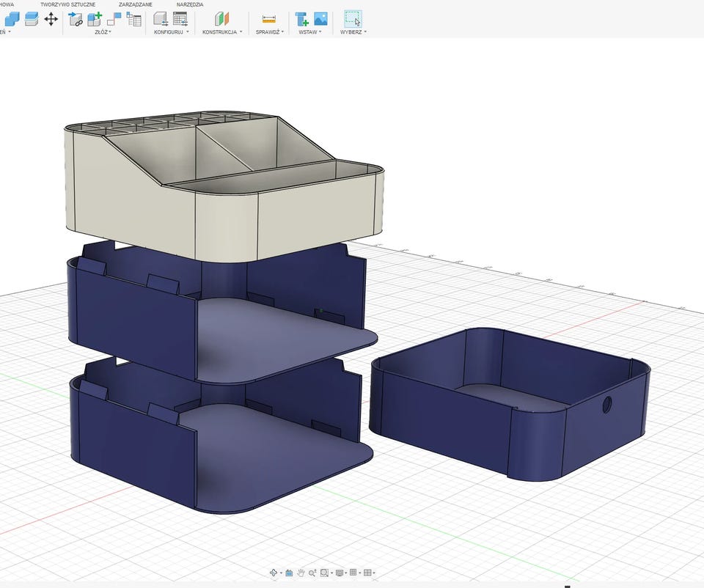Click the construction plane icon
This screenshot has height=588, width=704.
coord(221,19)
